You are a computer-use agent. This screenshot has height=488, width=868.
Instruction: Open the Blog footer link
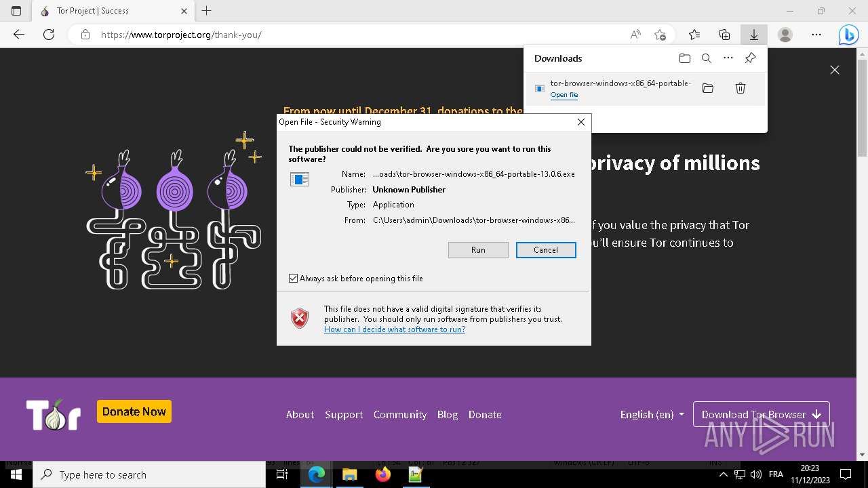coord(448,415)
